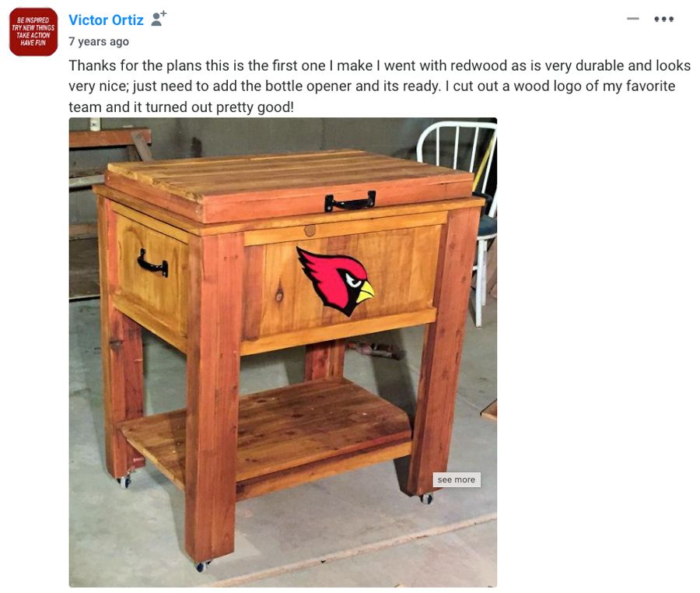Select the comment text about redwood
The image size is (700, 593).
pos(380,86)
